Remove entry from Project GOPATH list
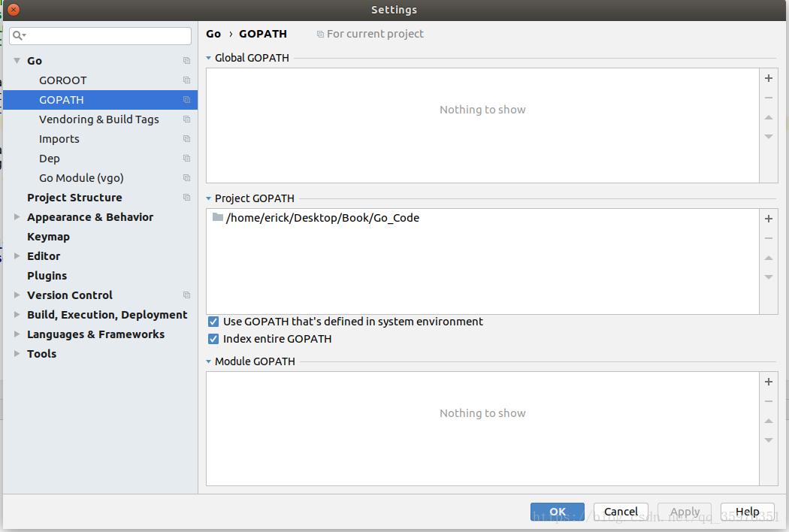The width and height of the screenshot is (789, 532). click(x=769, y=238)
